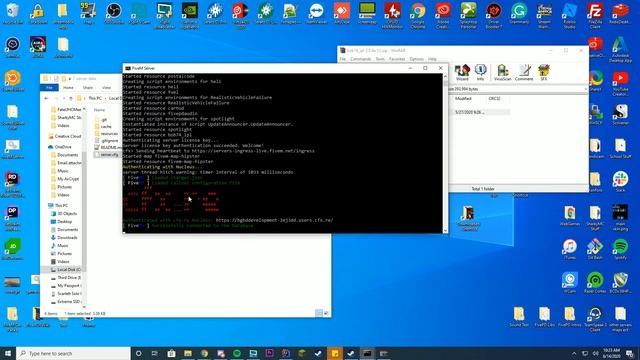Click the Name column header in Explorer
Image resolution: width=640 pixels, height=360 pixels.
tap(100, 110)
